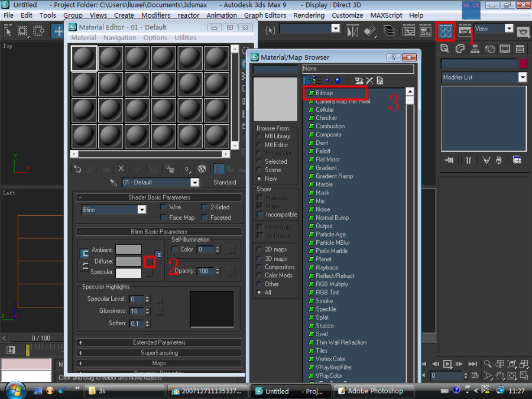Toggle the Incompatible checkbox in browser

click(260, 214)
